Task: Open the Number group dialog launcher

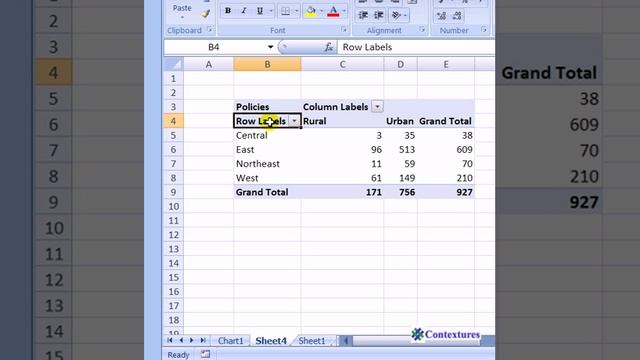Action: point(484,30)
